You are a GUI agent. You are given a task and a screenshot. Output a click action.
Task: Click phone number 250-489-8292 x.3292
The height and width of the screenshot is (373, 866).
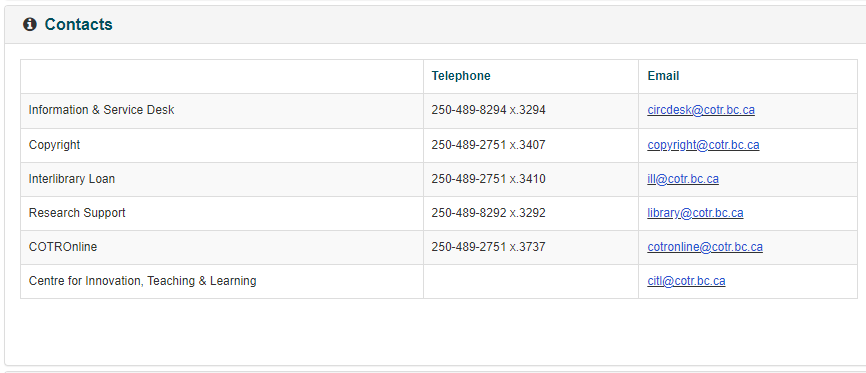(x=488, y=213)
